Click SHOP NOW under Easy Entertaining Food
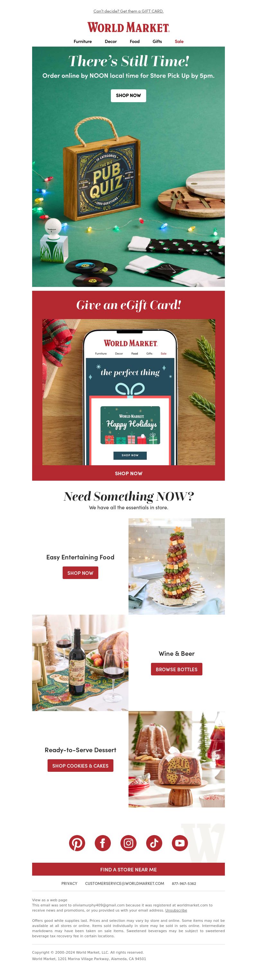Screen dimensions: 257x980 click(80, 573)
